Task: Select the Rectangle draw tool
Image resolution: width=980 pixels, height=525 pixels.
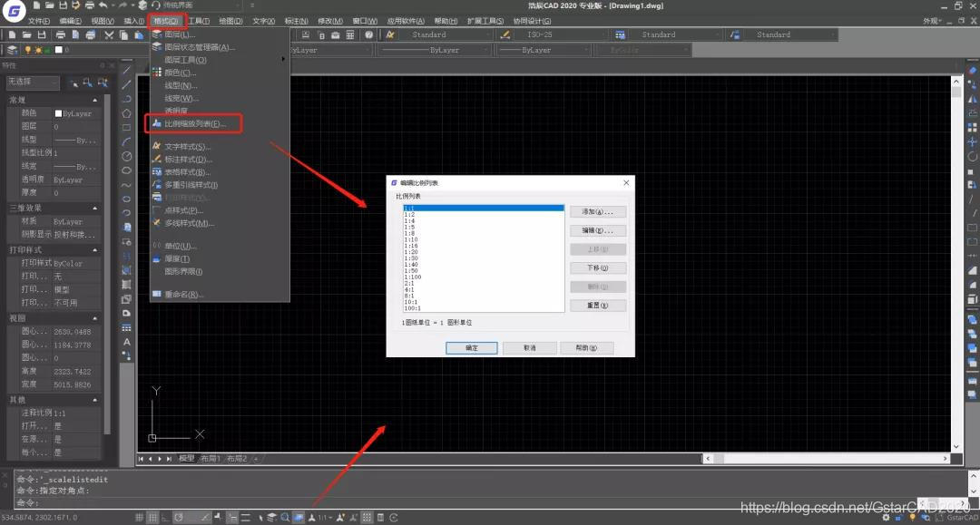Action: click(x=126, y=127)
